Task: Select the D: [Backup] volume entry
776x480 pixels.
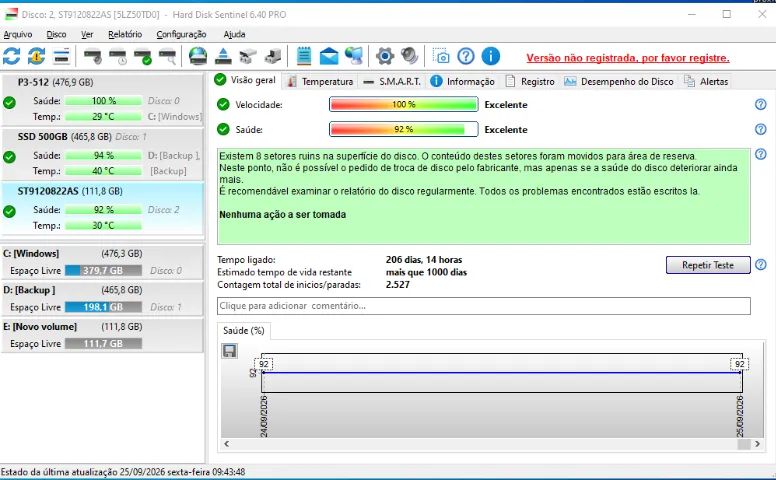Action: (x=102, y=298)
